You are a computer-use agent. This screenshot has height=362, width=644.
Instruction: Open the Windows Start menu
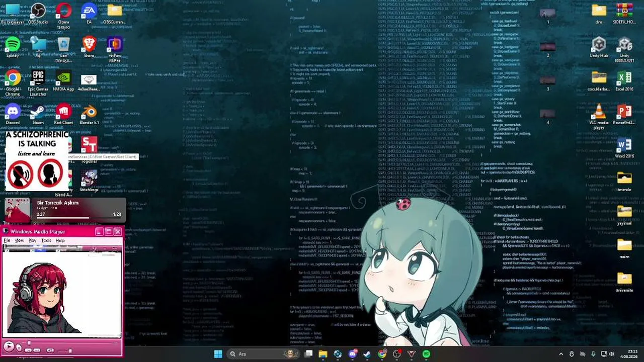tap(218, 354)
